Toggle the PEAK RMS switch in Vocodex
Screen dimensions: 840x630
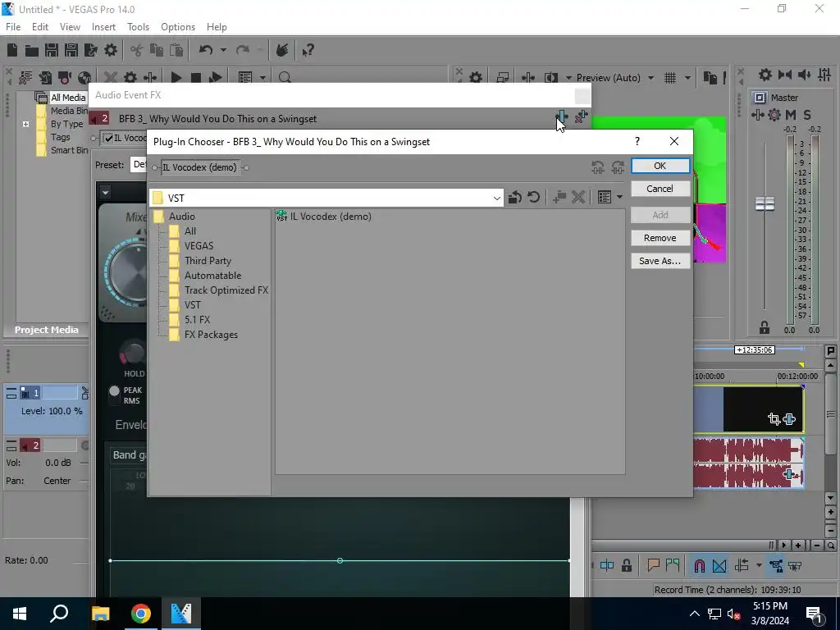(x=114, y=391)
